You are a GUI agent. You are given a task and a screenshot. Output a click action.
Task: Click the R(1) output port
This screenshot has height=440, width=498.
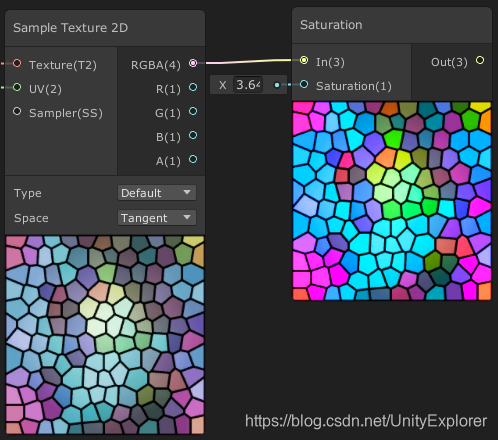tap(193, 87)
